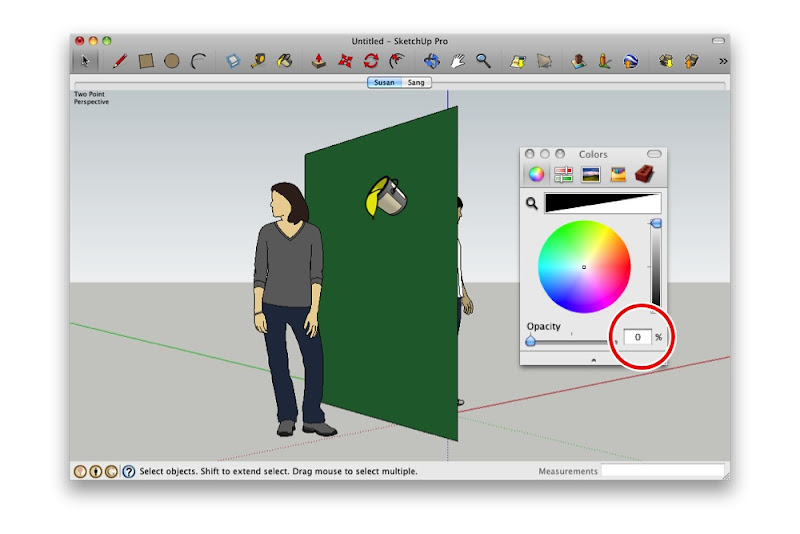Open the Photo Textures tool

[605, 61]
